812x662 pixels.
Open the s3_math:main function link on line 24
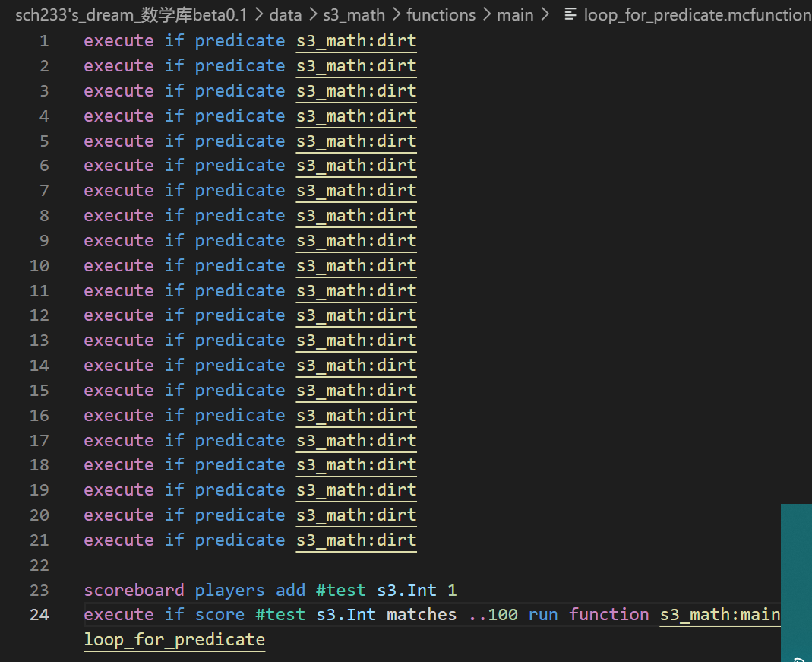[719, 615]
